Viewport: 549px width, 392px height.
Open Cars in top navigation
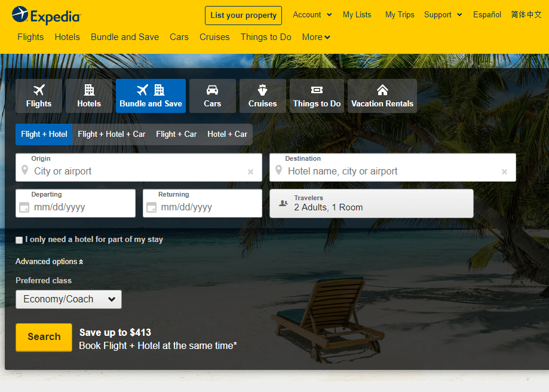[x=179, y=37]
